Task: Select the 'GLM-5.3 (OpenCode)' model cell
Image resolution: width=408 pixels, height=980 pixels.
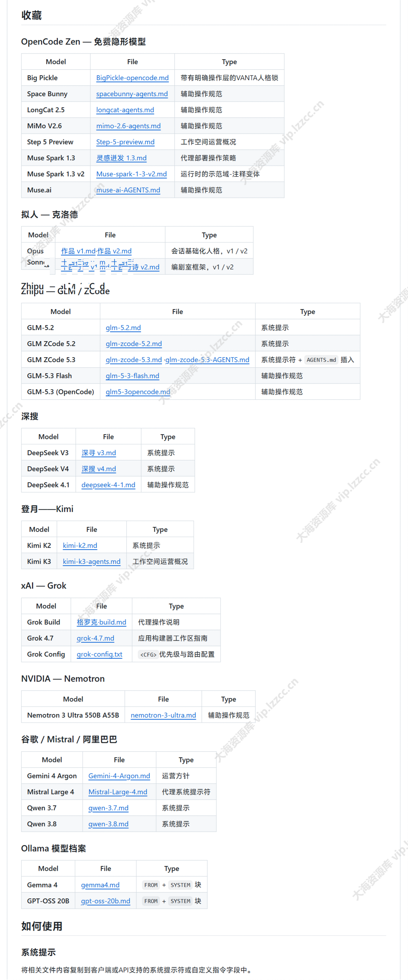Action: tap(61, 391)
